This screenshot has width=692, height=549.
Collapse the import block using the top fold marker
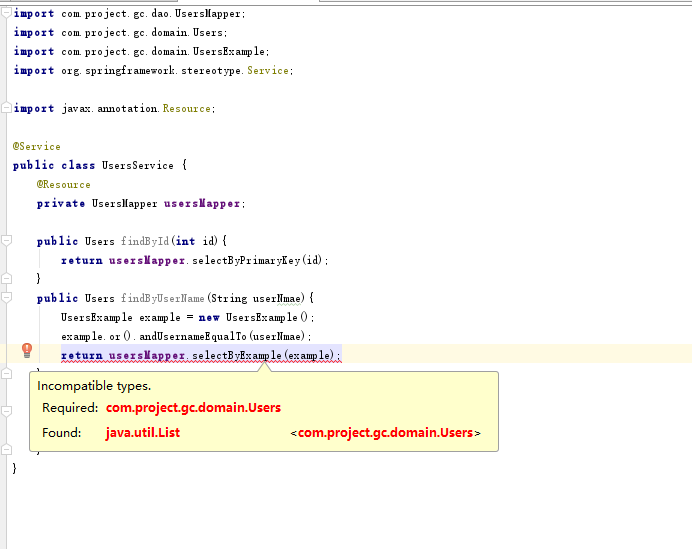pos(6,13)
